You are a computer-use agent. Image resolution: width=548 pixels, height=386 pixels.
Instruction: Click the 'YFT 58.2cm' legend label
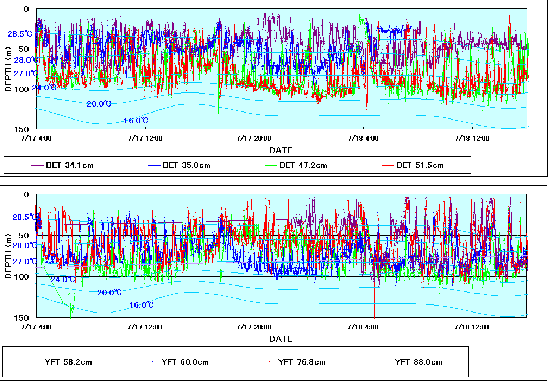[x=68, y=362]
